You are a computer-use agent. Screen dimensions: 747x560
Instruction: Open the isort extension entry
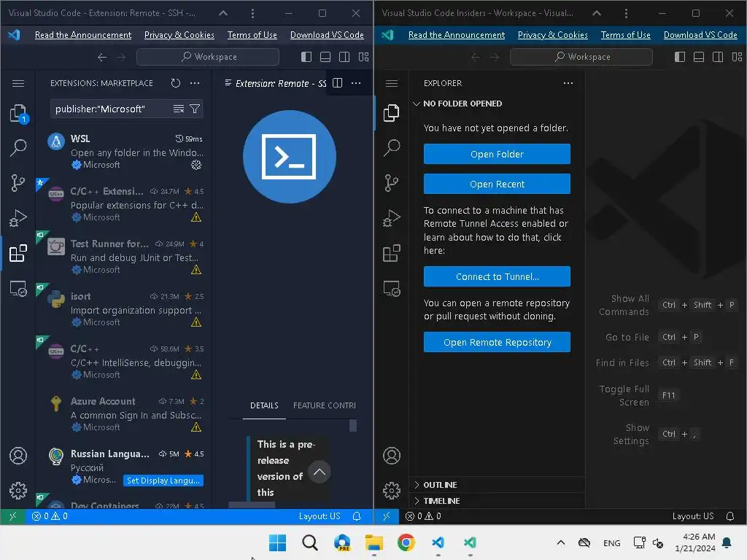125,309
